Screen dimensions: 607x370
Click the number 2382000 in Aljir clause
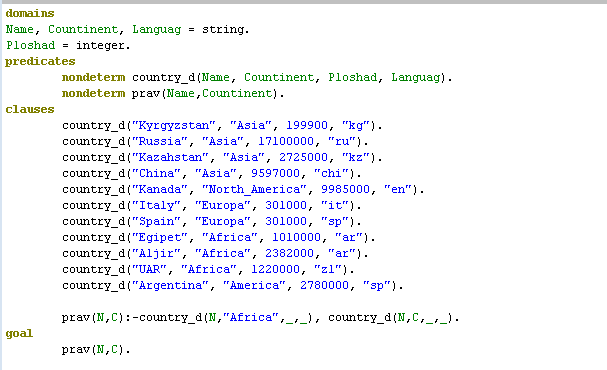[290, 254]
